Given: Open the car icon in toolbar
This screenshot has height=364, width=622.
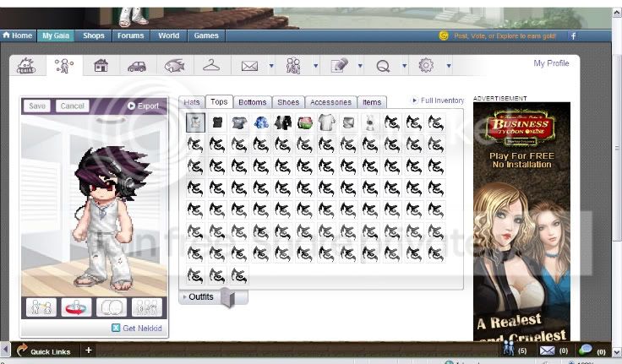Looking at the screenshot, I should [x=137, y=66].
